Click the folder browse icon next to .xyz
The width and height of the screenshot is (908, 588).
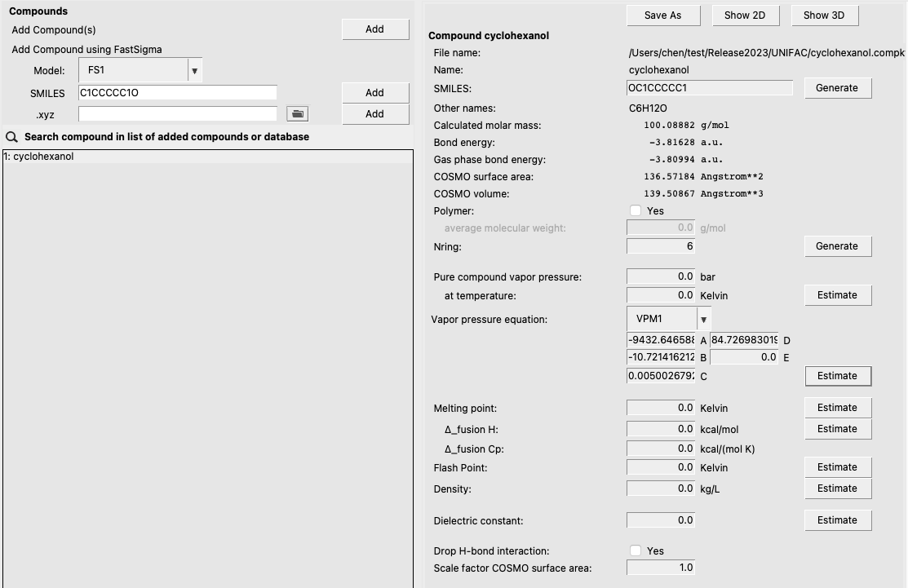point(297,114)
